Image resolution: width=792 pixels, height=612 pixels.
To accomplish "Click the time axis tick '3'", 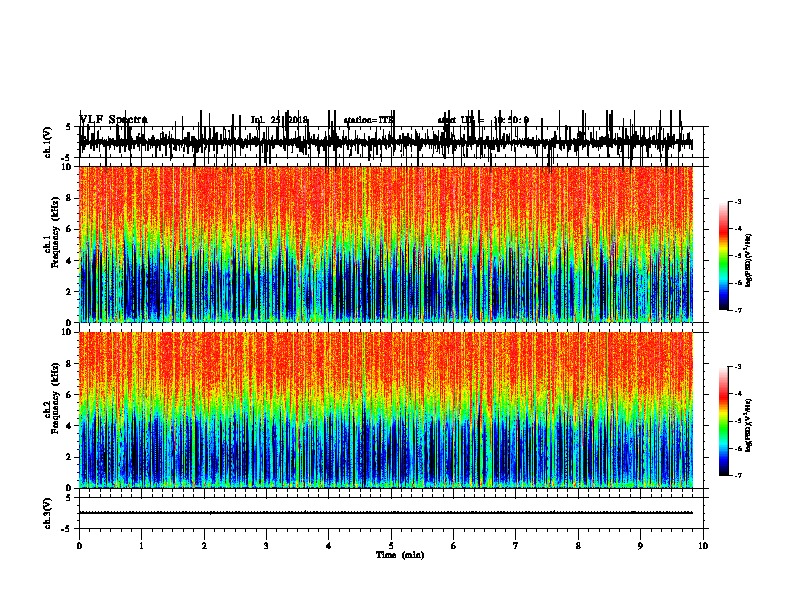I will pyautogui.click(x=266, y=546).
